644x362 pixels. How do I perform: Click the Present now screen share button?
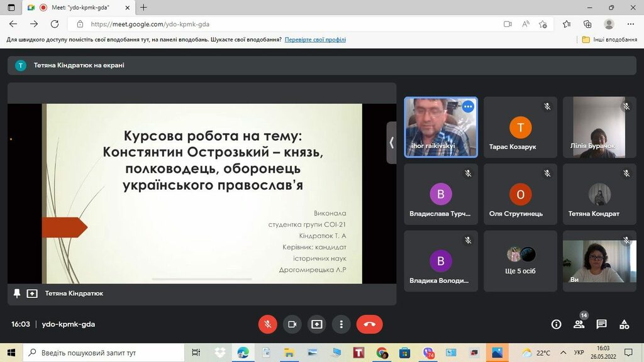point(316,324)
